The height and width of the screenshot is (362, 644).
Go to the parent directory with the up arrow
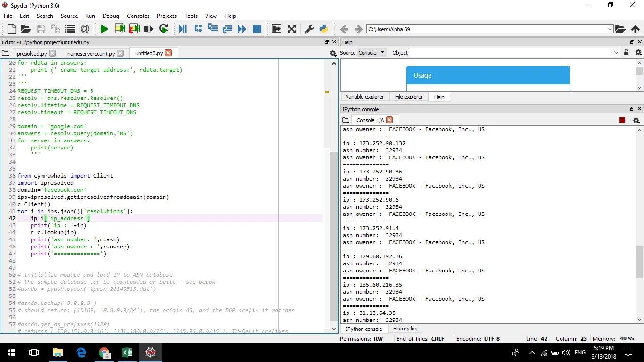[x=635, y=29]
